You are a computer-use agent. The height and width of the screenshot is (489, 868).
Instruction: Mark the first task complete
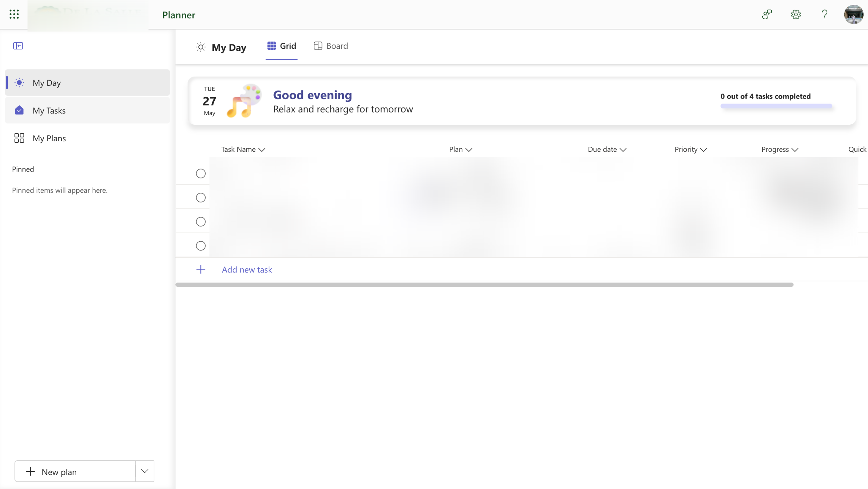[200, 174]
